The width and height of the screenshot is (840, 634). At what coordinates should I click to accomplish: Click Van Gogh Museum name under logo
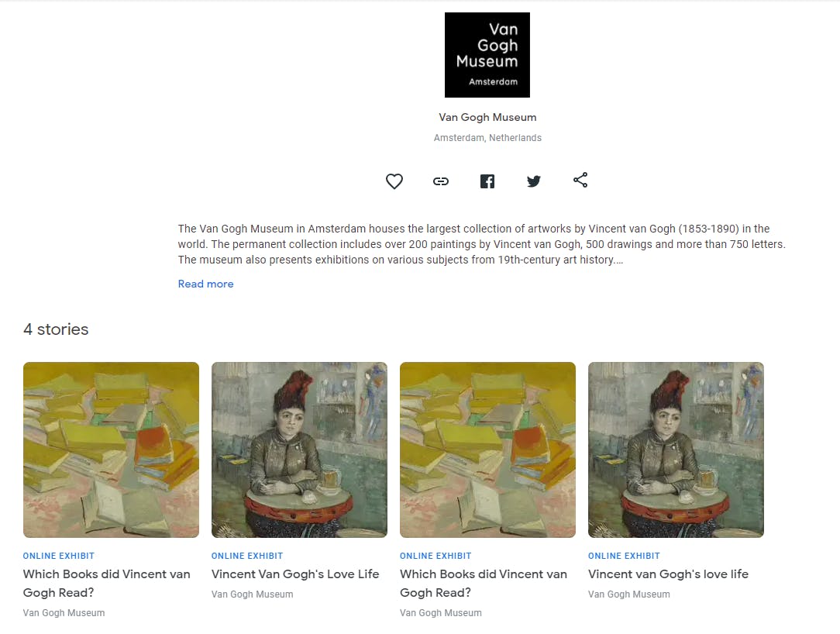(x=487, y=117)
